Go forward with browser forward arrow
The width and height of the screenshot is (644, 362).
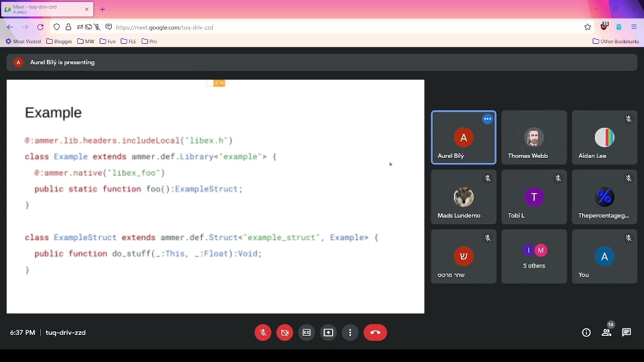[25, 28]
